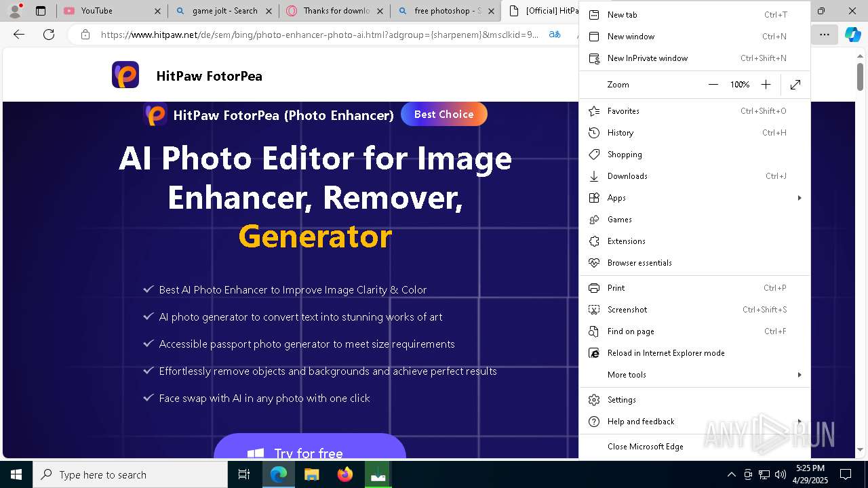Click the translate icon in address bar
The height and width of the screenshot is (488, 868).
point(555,35)
